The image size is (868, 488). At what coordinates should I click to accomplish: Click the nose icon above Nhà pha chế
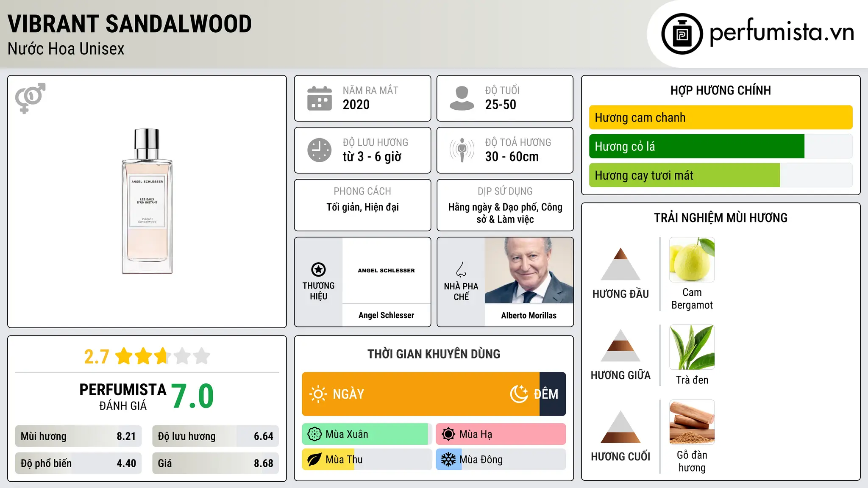pyautogui.click(x=461, y=269)
